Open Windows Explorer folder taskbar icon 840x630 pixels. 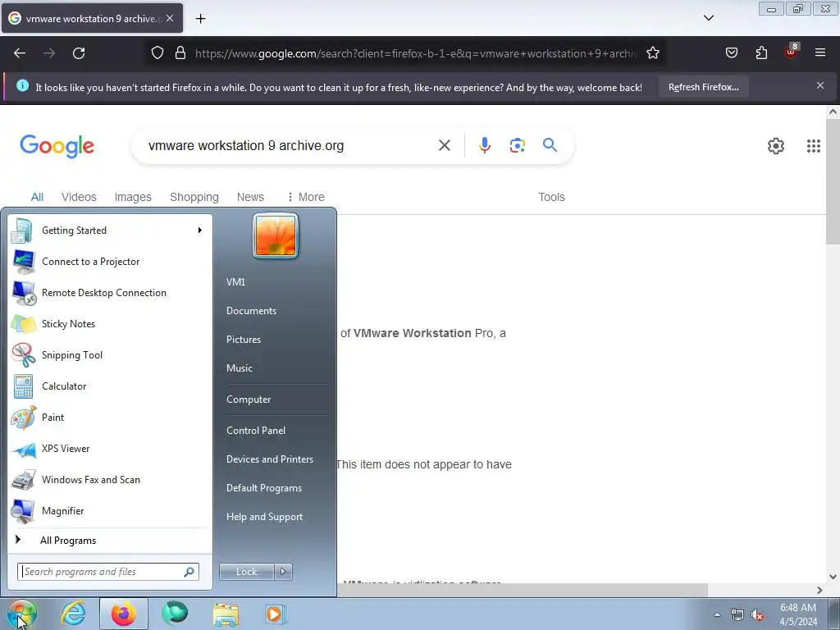[x=226, y=614]
